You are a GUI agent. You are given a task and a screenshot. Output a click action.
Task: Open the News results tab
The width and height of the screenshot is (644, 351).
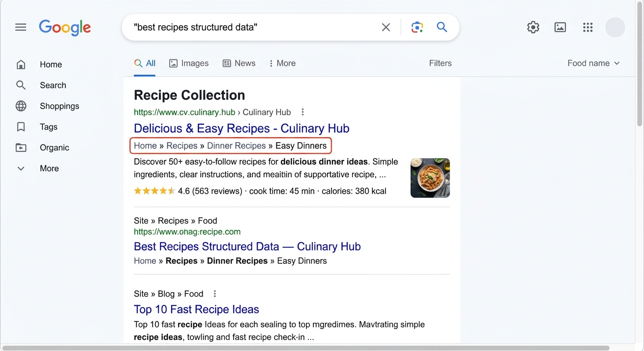point(239,63)
